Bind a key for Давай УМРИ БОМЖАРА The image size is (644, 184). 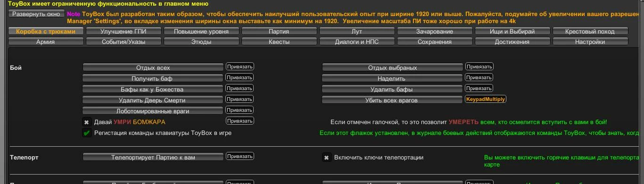pos(240,121)
